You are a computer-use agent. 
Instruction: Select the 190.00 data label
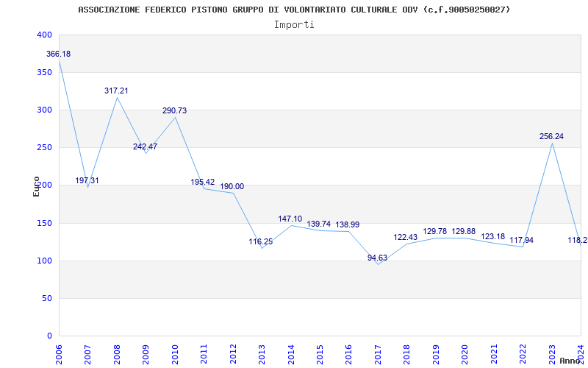point(232,186)
